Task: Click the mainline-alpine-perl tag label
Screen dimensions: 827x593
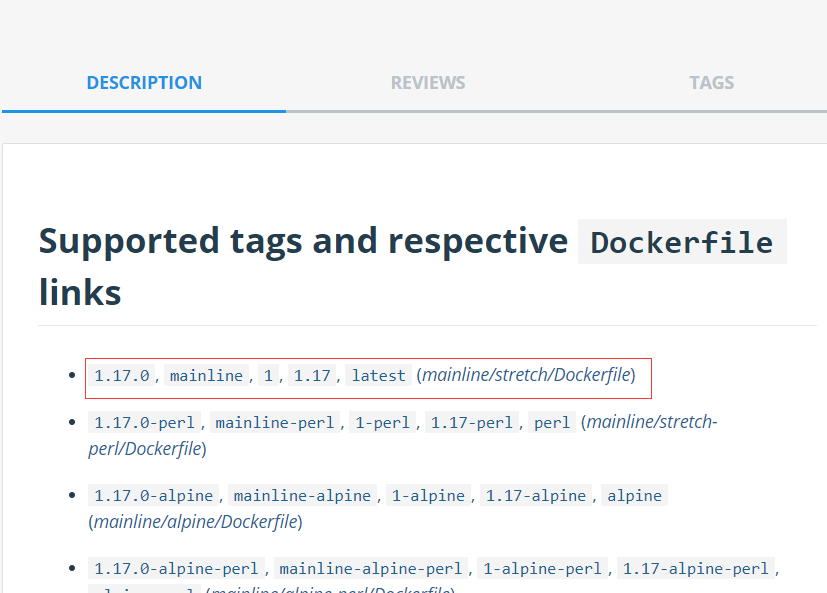Action: pos(371,569)
